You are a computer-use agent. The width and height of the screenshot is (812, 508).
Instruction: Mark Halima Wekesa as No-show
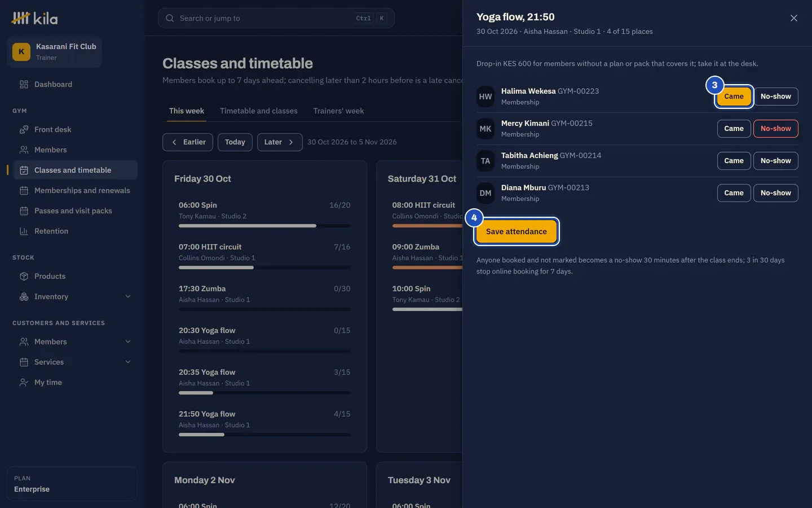pyautogui.click(x=775, y=97)
